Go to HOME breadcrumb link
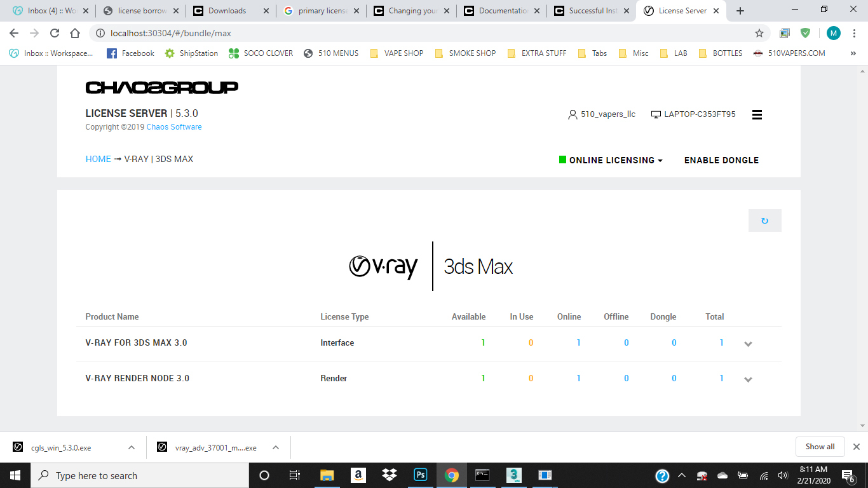868x488 pixels. point(98,159)
